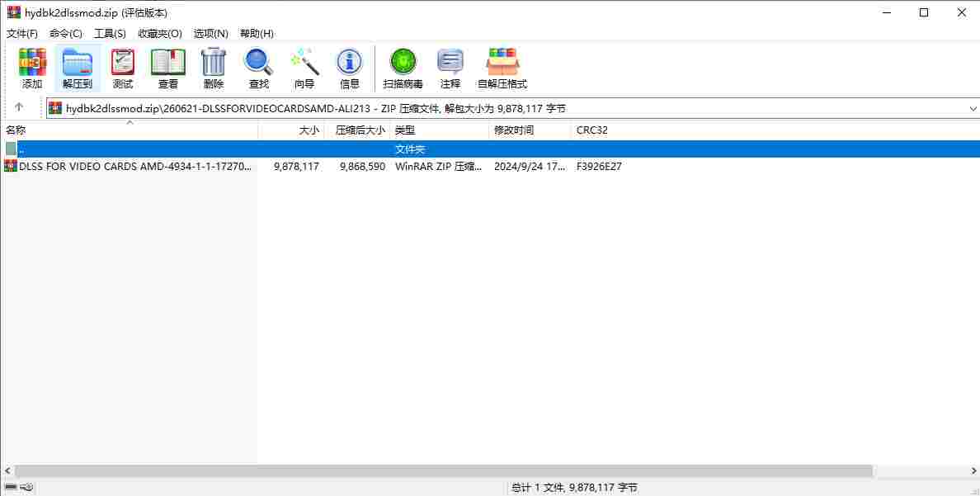980x496 pixels.
Task: Open the Options (选项) menu
Action: (x=211, y=33)
